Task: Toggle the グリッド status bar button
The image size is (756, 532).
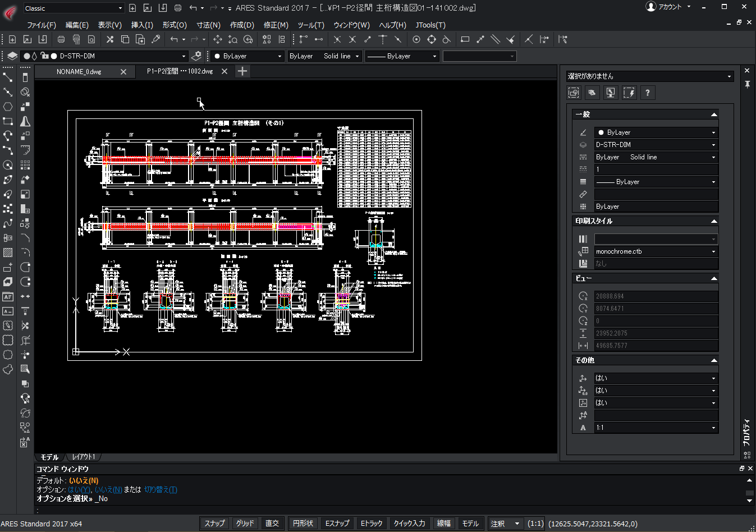Action: point(245,523)
